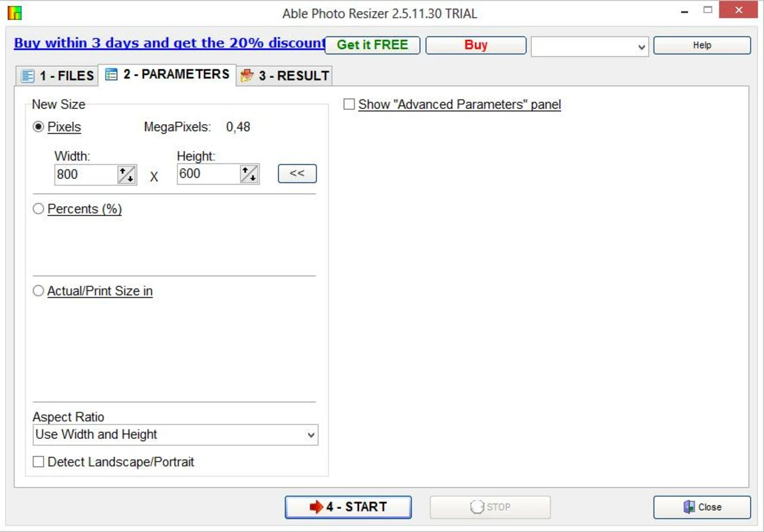
Task: Click the red Buy button
Action: [x=475, y=45]
